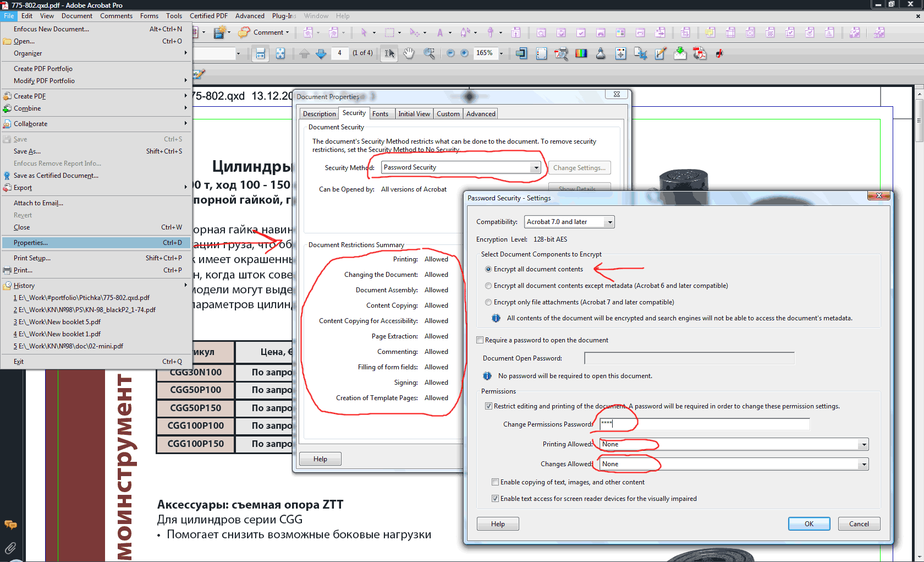The width and height of the screenshot is (924, 562).
Task: Open the PDF Optimizer red icon
Action: (x=700, y=53)
